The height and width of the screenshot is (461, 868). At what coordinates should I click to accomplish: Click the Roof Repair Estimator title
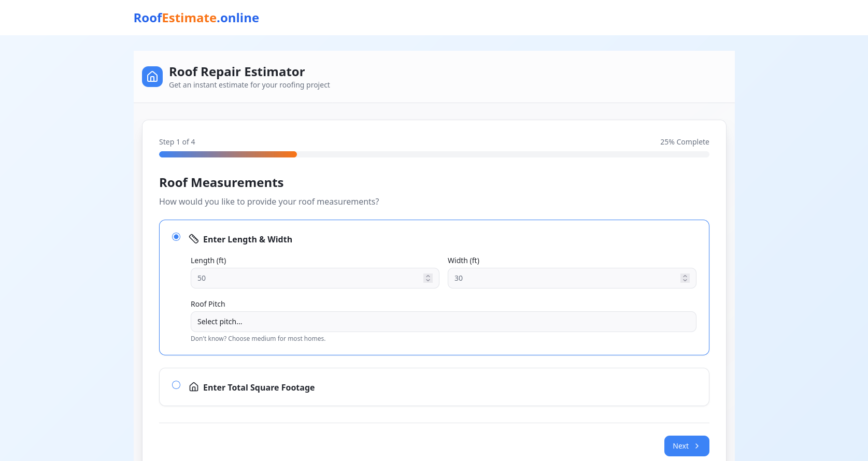(x=237, y=71)
